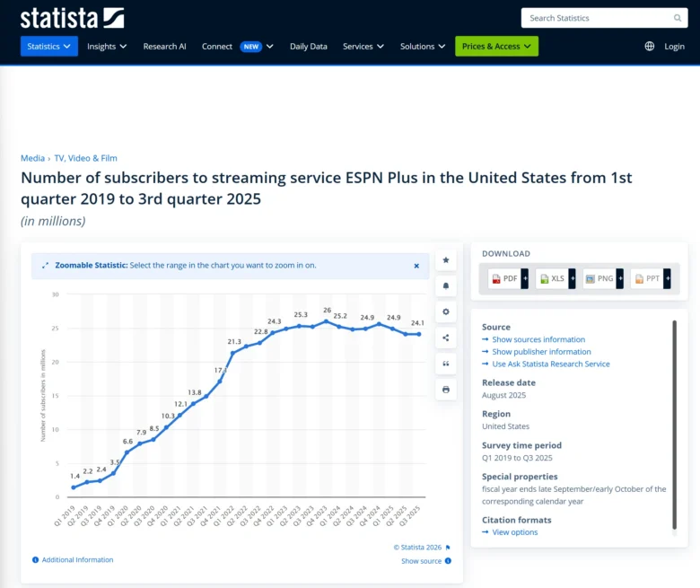Click the plus next to PPT

pos(668,278)
